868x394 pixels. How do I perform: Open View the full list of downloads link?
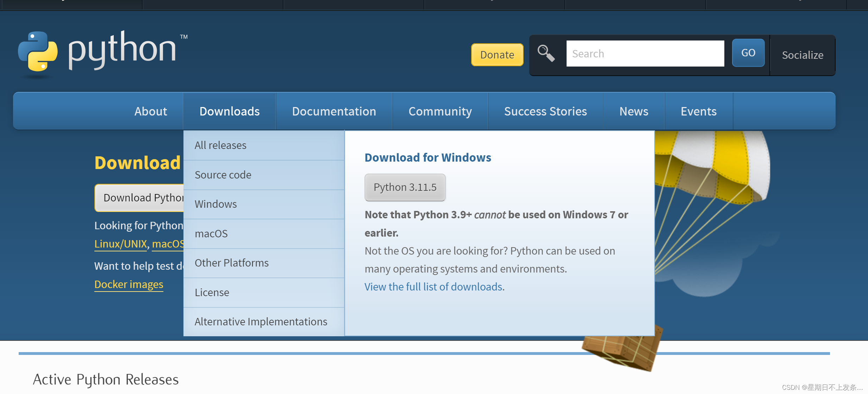tap(433, 287)
